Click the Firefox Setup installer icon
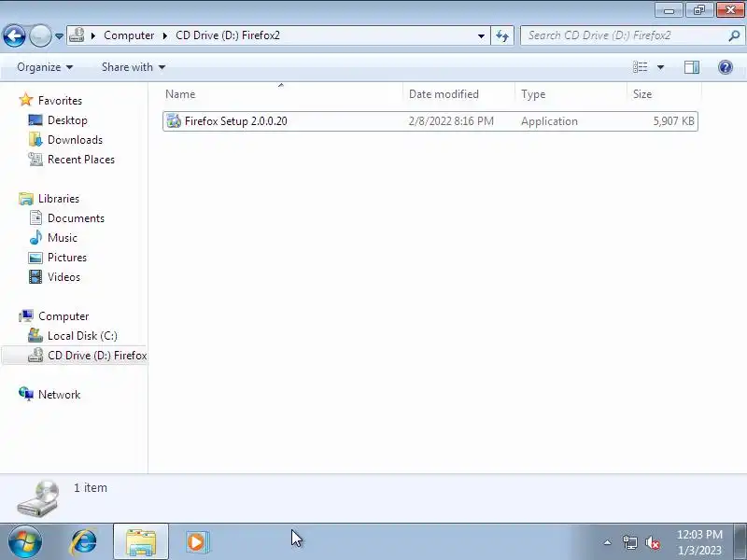Viewport: 747px width, 560px height. (x=174, y=121)
